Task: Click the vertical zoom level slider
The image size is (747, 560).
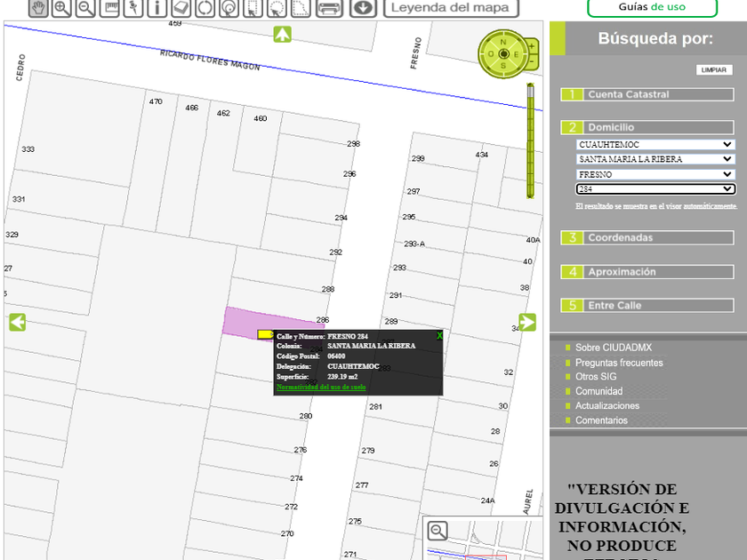Action: tap(530, 142)
